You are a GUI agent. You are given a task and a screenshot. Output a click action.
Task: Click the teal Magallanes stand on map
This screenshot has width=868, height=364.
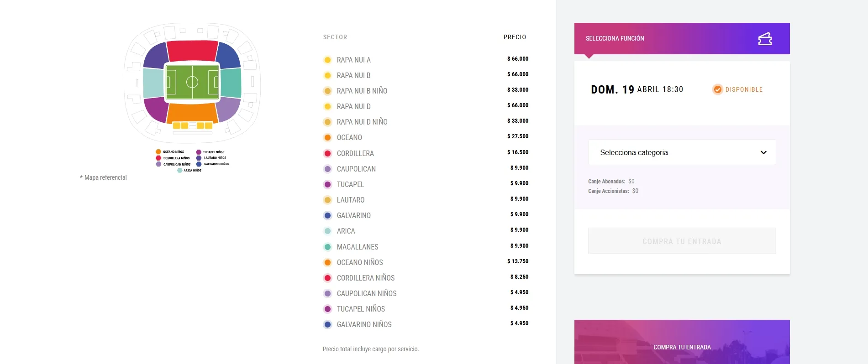(x=231, y=83)
